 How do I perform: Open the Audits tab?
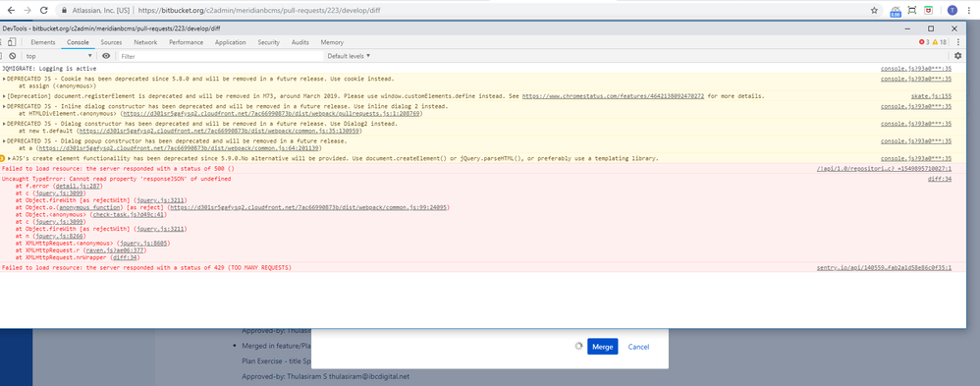(300, 42)
